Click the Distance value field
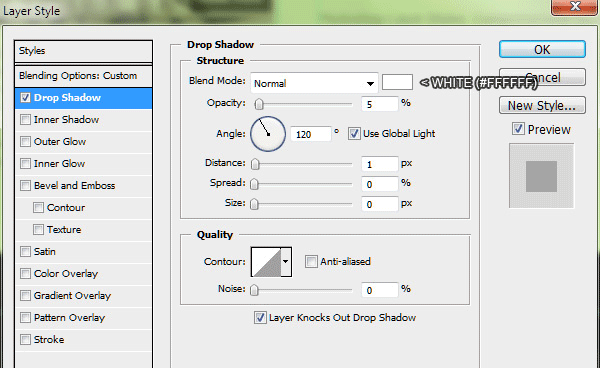Image resolution: width=600 pixels, height=368 pixels. click(379, 164)
